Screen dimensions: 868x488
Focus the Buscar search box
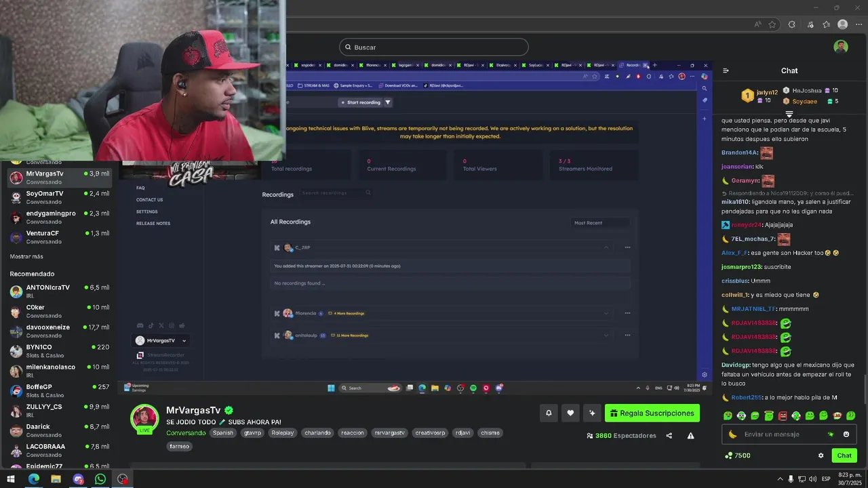tap(434, 47)
